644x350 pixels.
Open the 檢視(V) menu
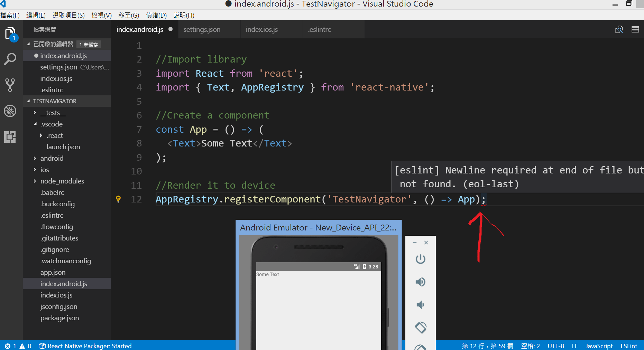point(101,15)
